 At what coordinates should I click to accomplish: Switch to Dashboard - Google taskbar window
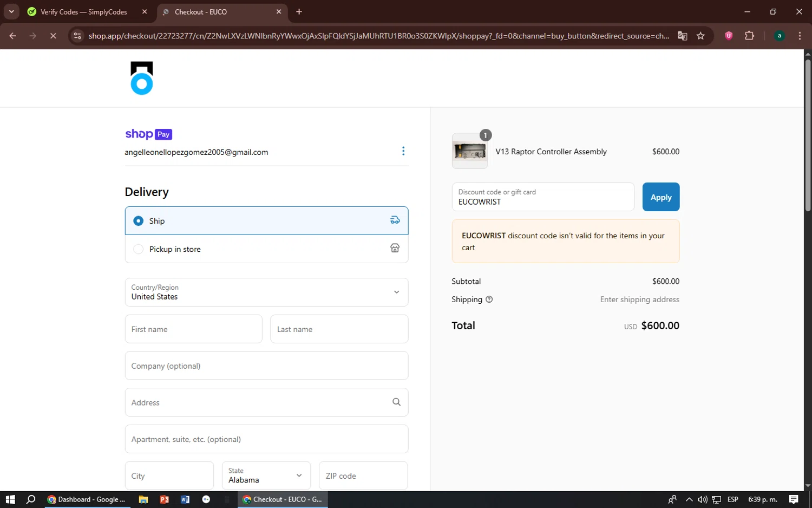coord(87,499)
